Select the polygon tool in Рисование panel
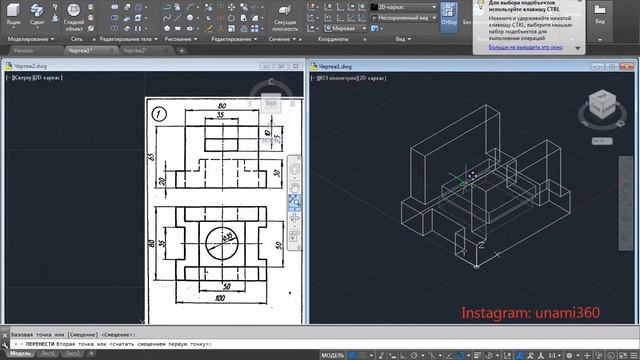This screenshot has height=360, width=640. click(x=167, y=29)
